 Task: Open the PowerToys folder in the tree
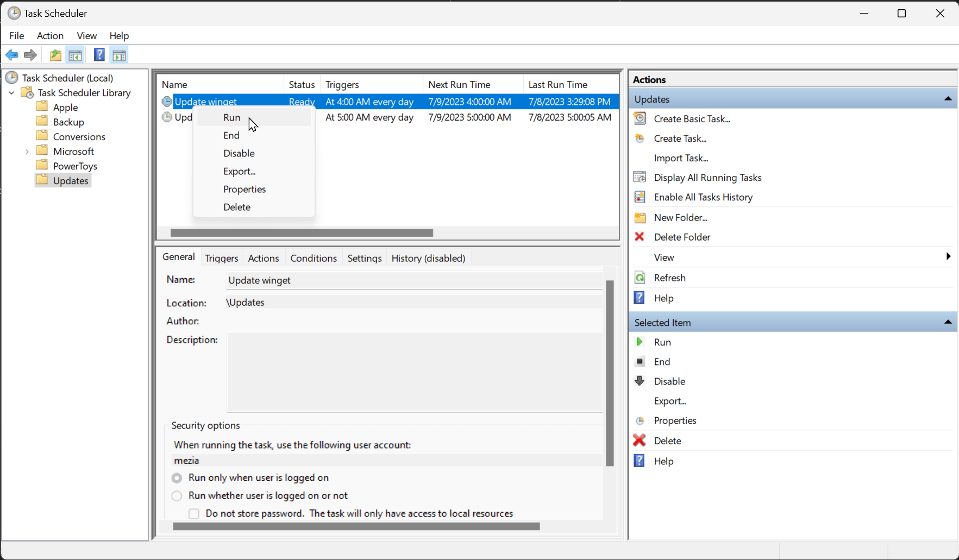pos(75,166)
